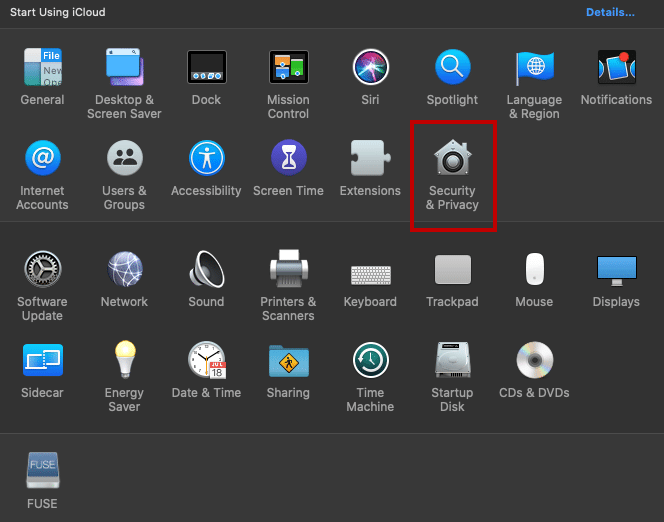This screenshot has width=664, height=522.
Task: Open Energy Saver preferences
Action: coord(124,360)
